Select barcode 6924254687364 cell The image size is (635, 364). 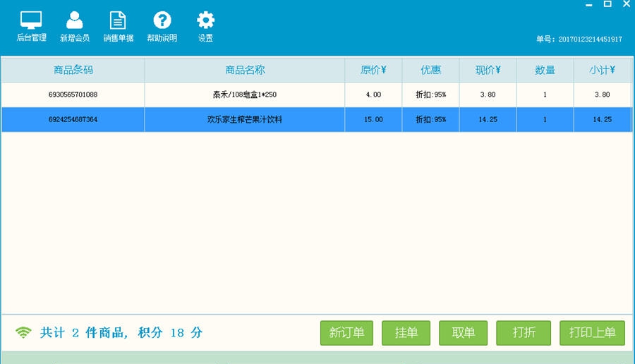point(73,119)
